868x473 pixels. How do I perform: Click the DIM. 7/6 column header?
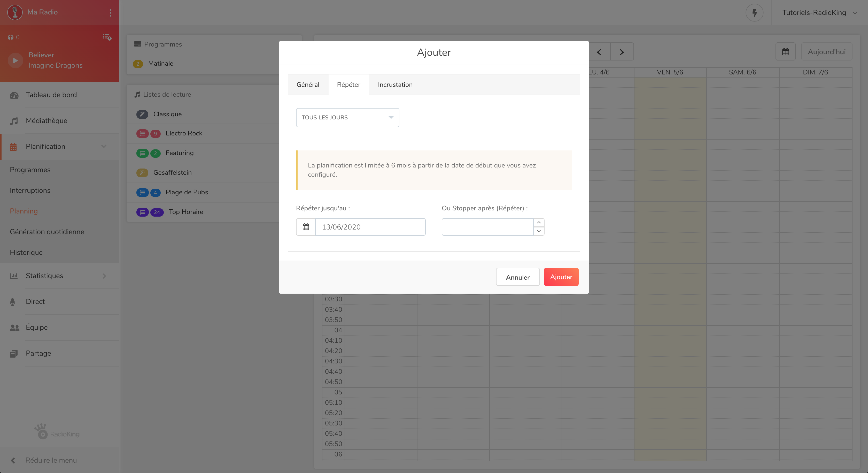pos(815,72)
